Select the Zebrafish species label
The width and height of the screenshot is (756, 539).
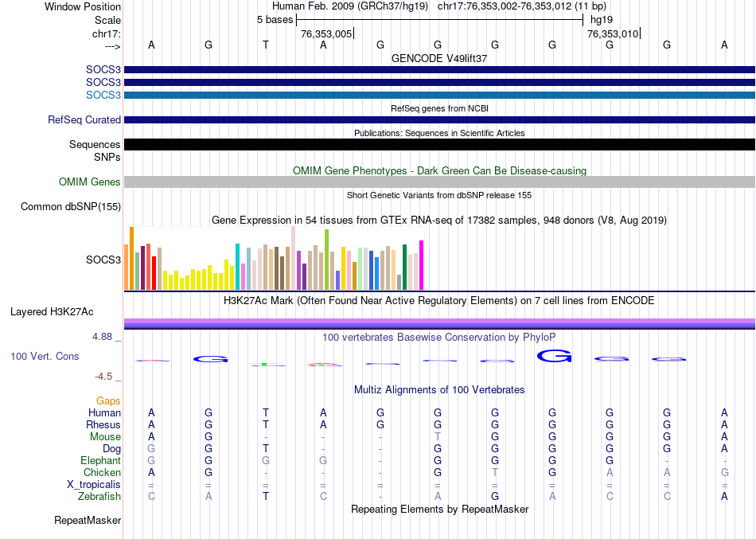(x=99, y=496)
